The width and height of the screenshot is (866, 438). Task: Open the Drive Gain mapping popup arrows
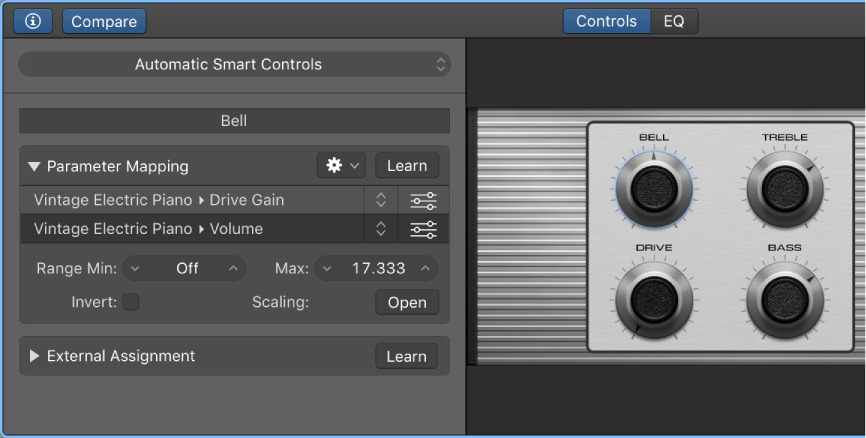[381, 200]
